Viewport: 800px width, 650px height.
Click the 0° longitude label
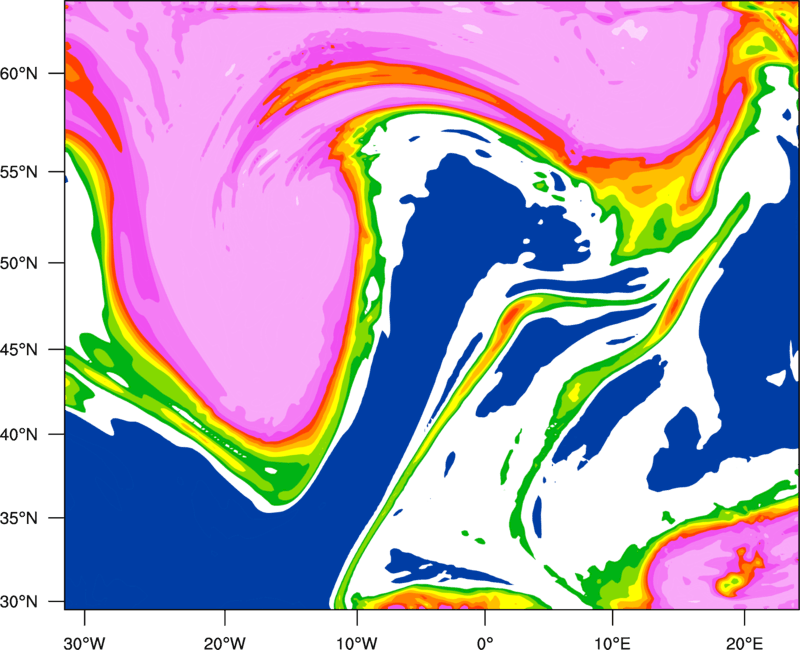tap(485, 643)
